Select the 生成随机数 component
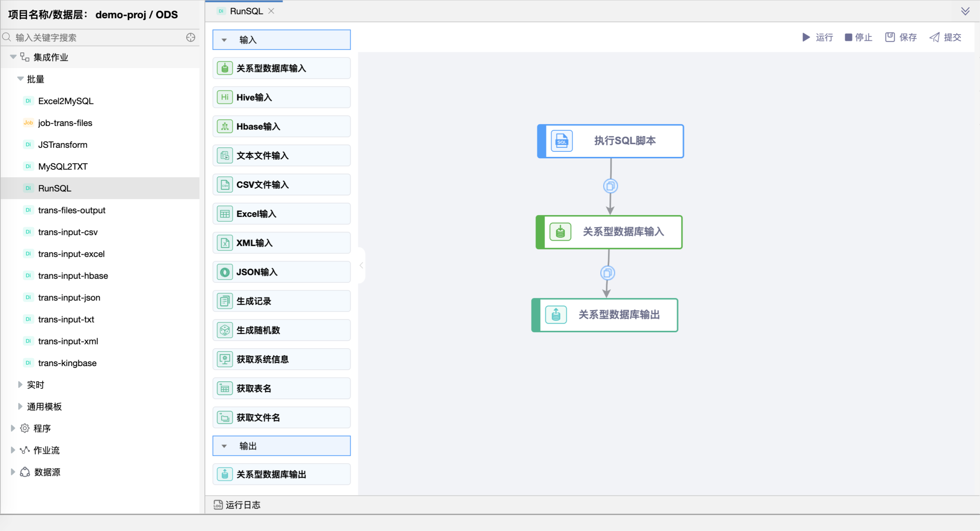Viewport: 980px width, 531px height. 281,330
